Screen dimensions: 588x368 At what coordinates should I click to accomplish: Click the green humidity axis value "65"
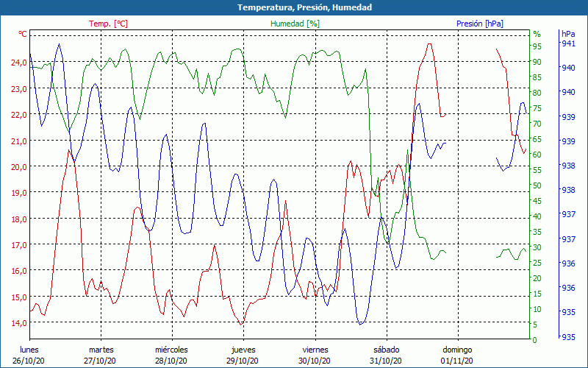[537, 139]
